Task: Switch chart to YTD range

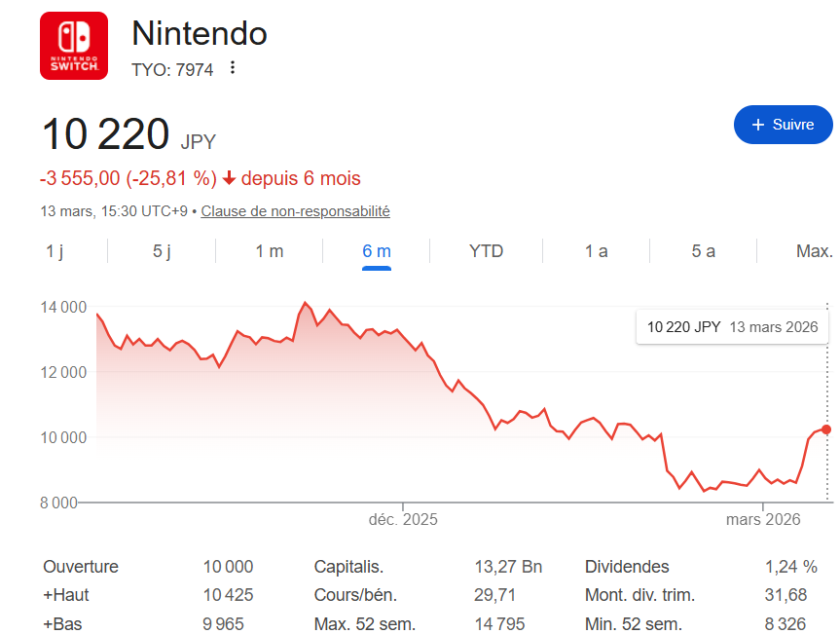Action: coord(487,251)
